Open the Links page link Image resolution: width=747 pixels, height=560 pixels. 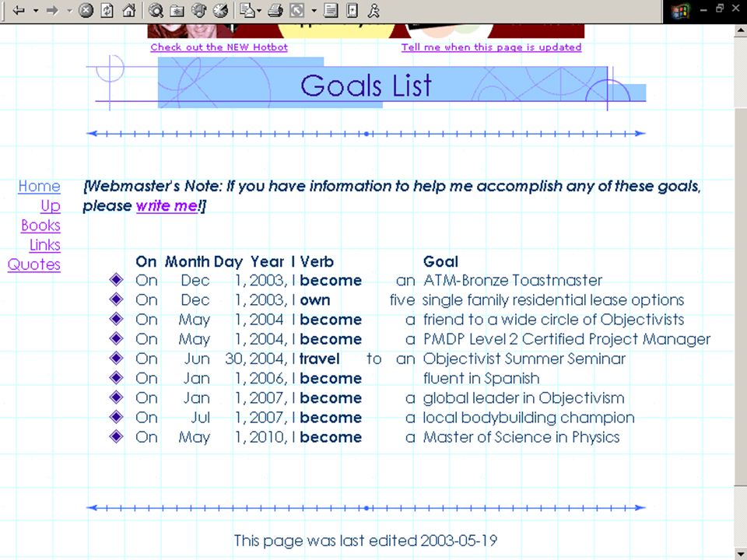tap(45, 244)
